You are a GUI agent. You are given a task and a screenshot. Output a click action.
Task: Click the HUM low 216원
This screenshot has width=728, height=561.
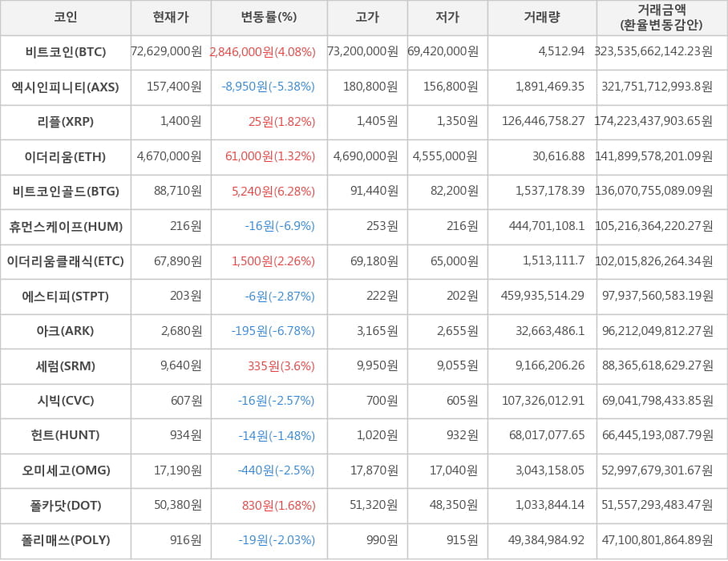pyautogui.click(x=463, y=226)
